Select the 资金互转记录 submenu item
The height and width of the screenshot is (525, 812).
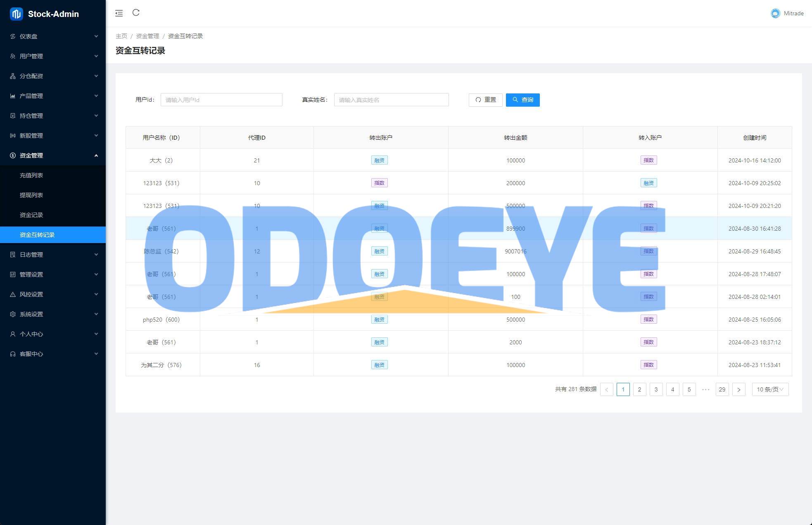pyautogui.click(x=53, y=235)
